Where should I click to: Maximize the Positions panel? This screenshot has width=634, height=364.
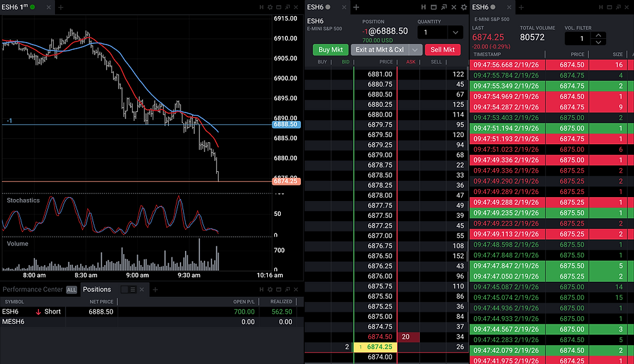tap(279, 289)
